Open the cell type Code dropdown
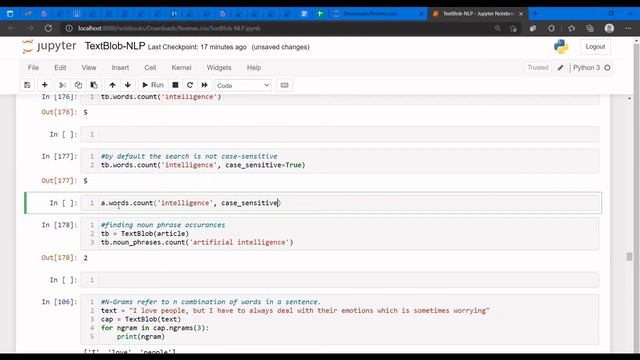The height and width of the screenshot is (360, 640). pyautogui.click(x=243, y=85)
